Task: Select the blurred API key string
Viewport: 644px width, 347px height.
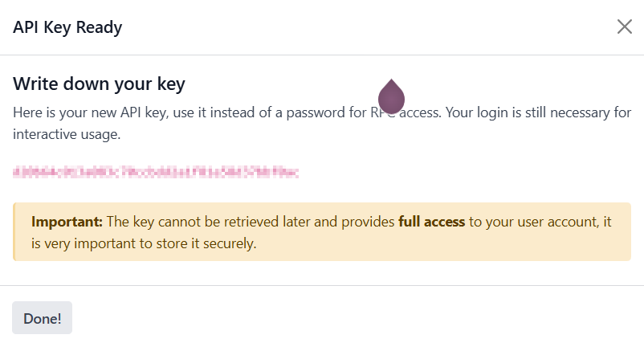Action: [156, 172]
